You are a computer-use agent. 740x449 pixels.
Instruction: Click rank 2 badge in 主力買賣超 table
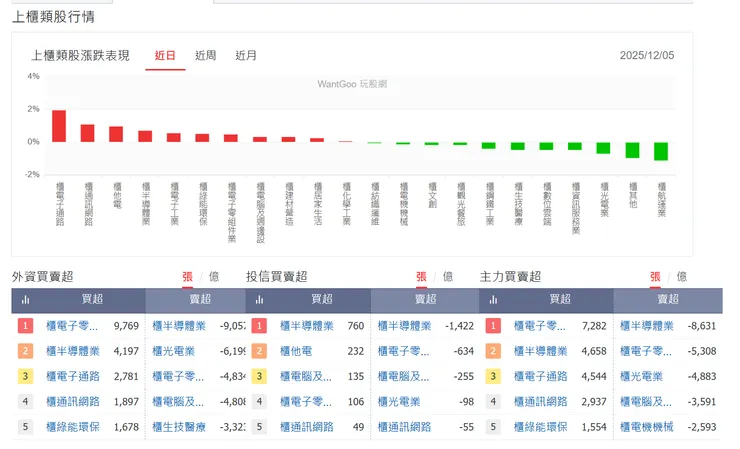click(493, 351)
